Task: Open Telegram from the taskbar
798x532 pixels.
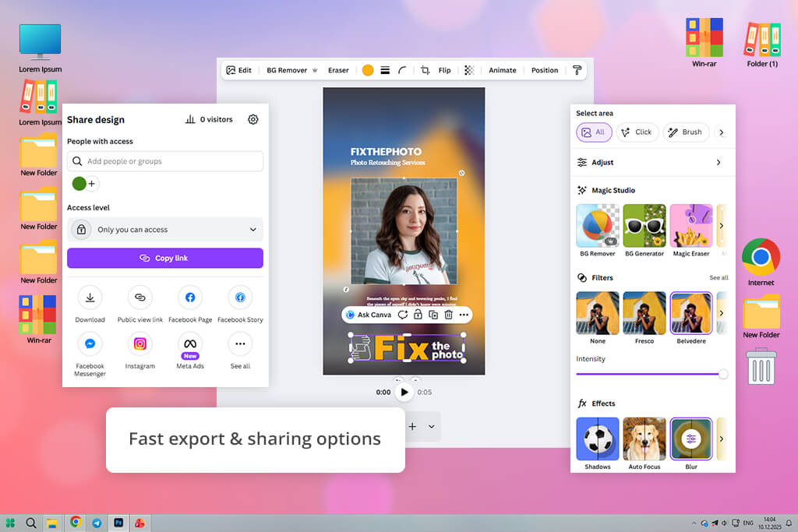Action: tap(97, 523)
